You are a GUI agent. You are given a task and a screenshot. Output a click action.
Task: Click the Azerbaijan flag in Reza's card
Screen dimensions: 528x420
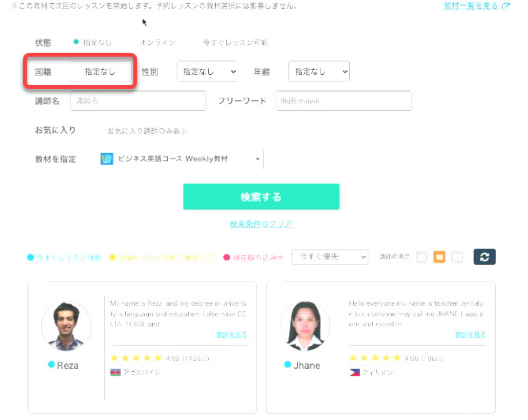point(115,372)
